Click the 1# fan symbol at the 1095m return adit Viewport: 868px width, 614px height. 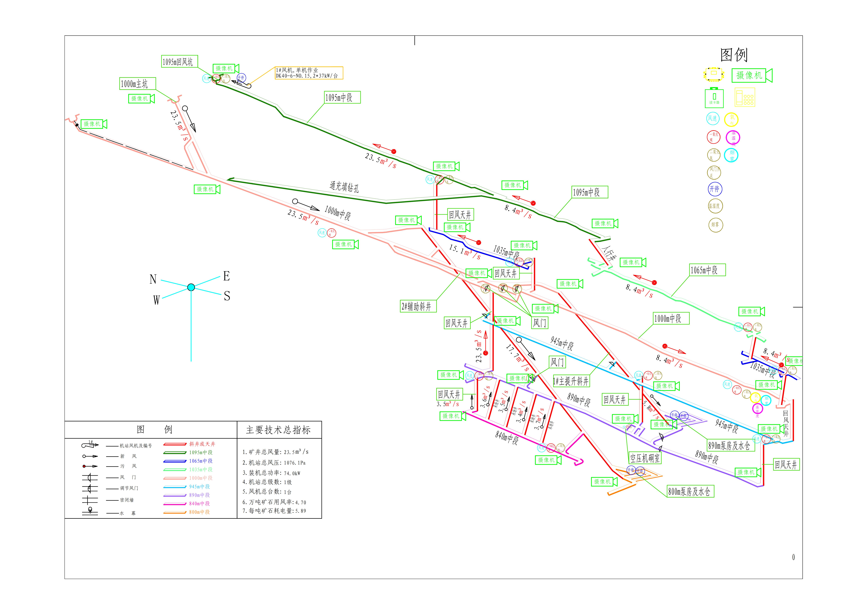pos(241,84)
